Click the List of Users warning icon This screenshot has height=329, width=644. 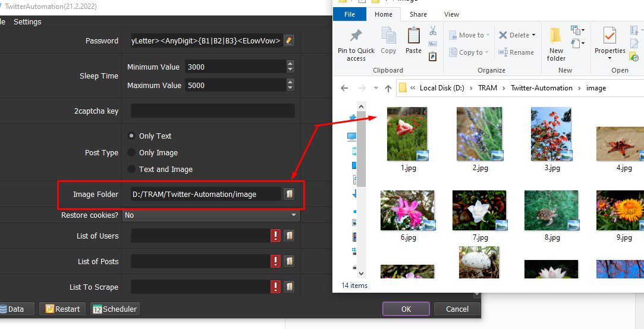[275, 236]
